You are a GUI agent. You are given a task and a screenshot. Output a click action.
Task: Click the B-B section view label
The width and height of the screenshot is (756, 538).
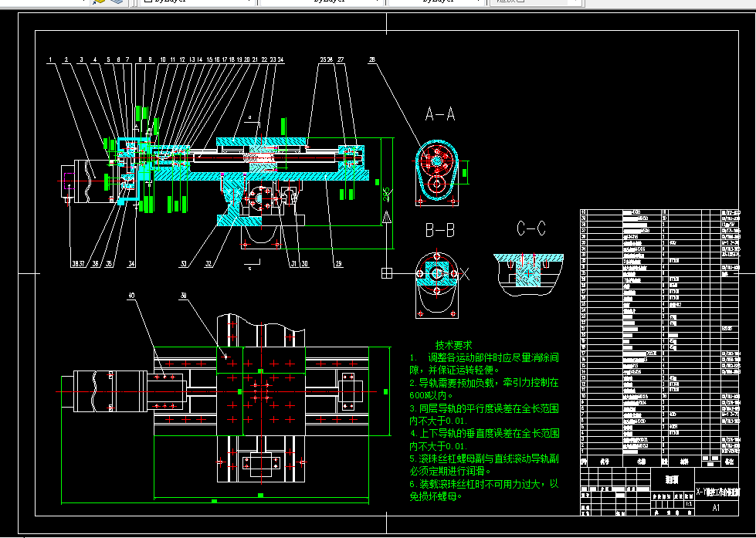(x=439, y=229)
